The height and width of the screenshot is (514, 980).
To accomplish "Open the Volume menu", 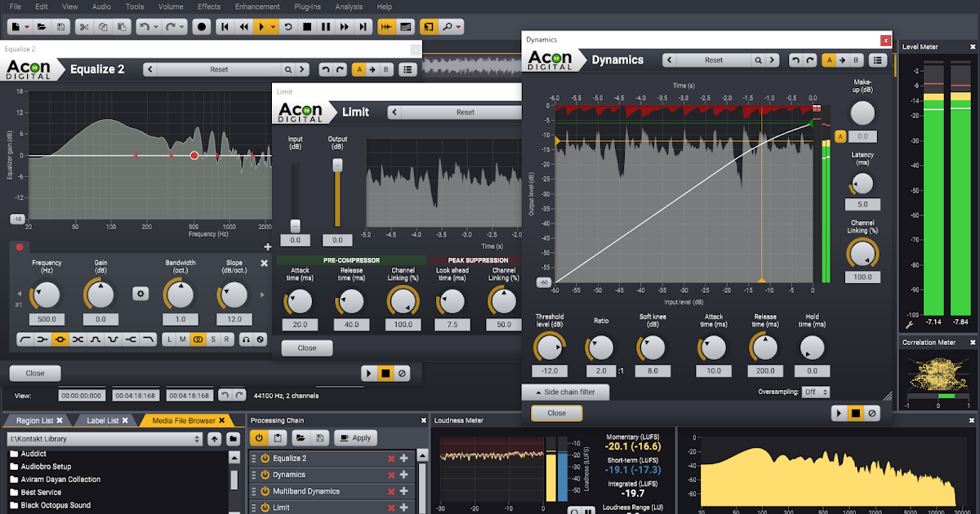I will [x=171, y=7].
